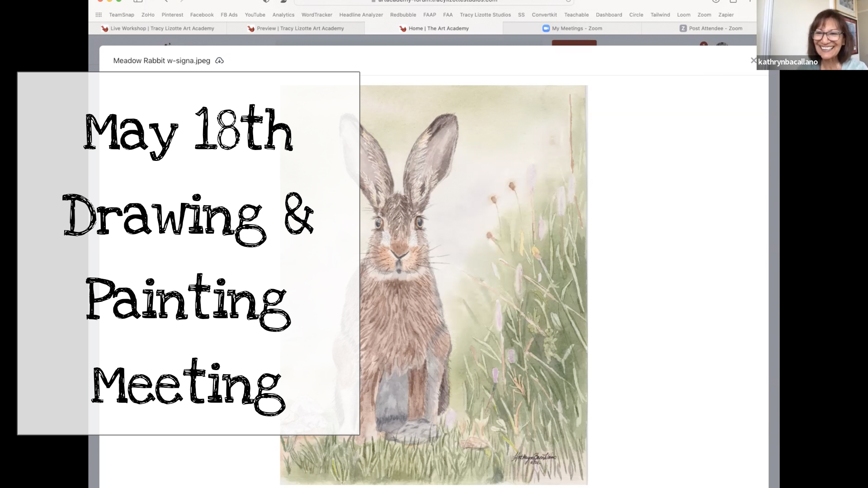
Task: Open the Loom bookmark
Action: tap(684, 15)
